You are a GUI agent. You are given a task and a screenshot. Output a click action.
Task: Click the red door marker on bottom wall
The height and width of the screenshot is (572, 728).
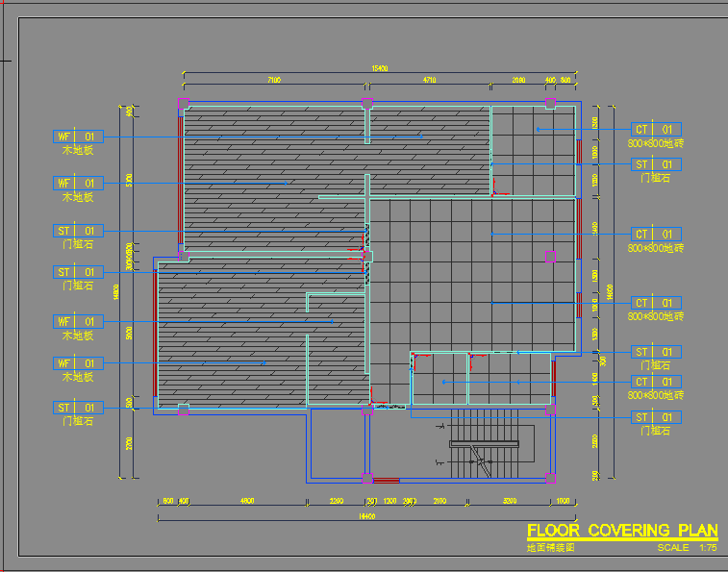[387, 480]
